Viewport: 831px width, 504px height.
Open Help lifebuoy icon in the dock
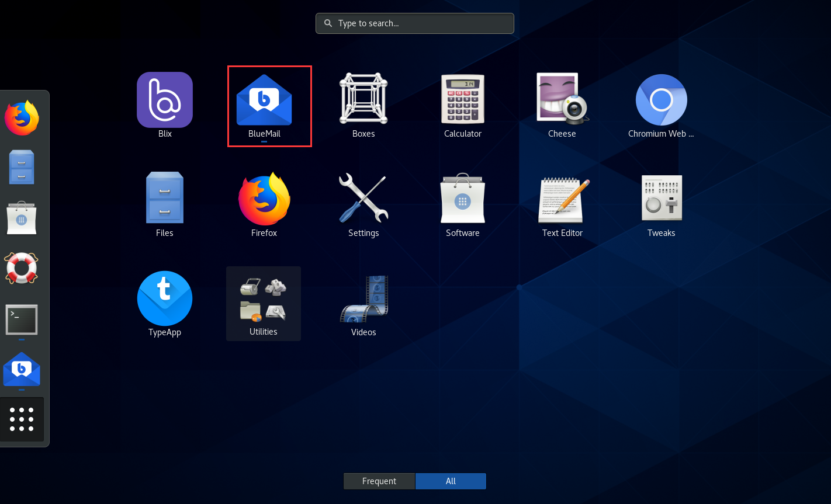tap(22, 268)
